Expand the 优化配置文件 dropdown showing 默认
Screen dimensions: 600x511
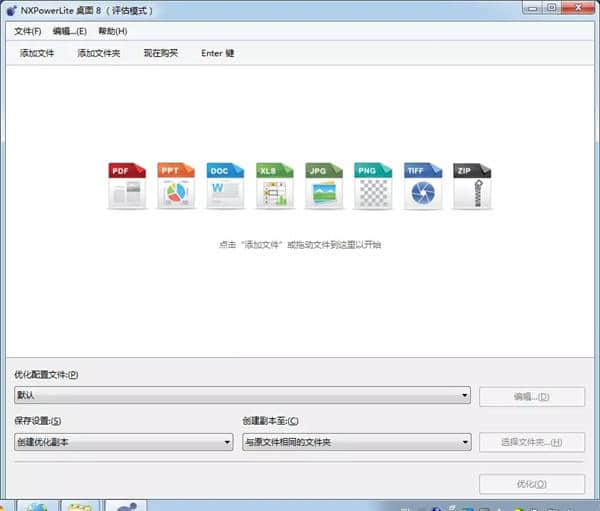(465, 396)
